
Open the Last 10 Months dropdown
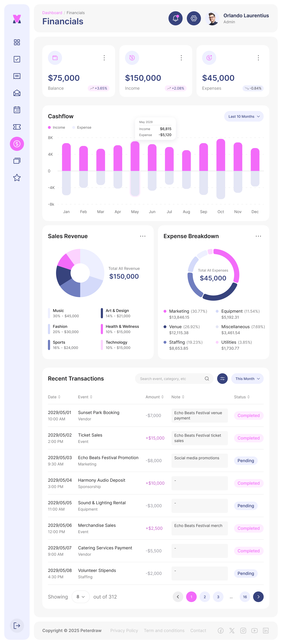244,116
